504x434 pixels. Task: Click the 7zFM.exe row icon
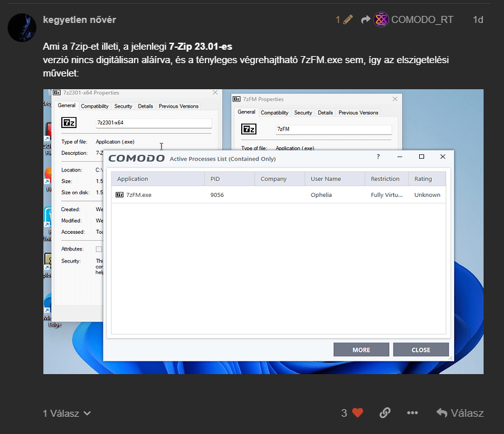(119, 195)
